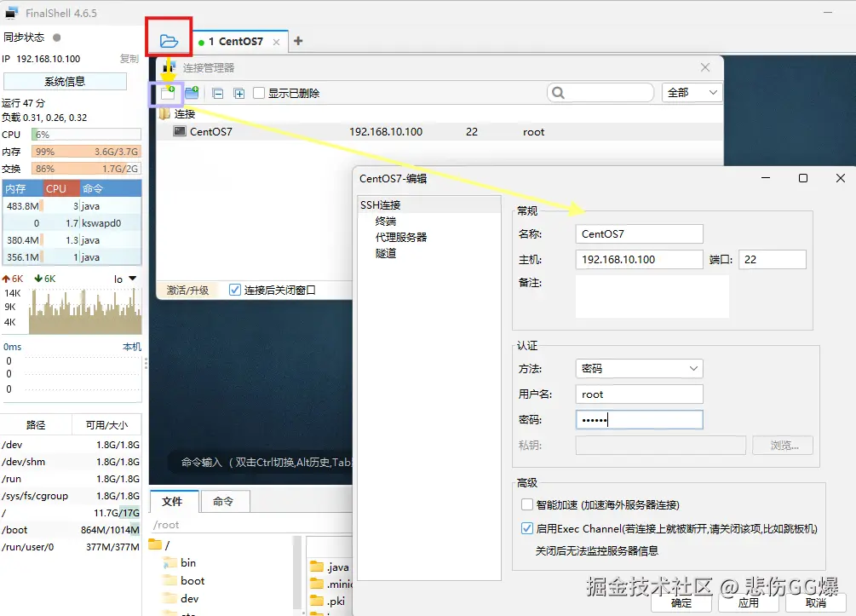Image resolution: width=856 pixels, height=616 pixels.
Task: Click the new folder icon in connection manager
Action: point(192,93)
